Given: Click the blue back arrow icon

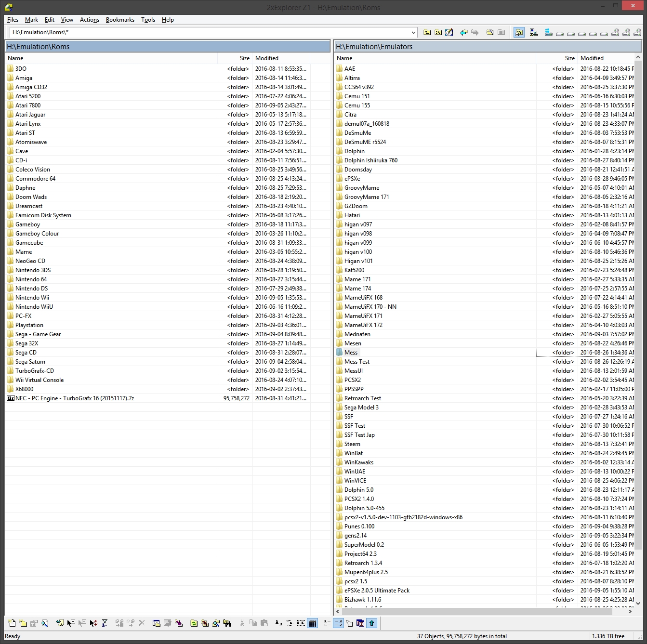Looking at the screenshot, I should [463, 32].
